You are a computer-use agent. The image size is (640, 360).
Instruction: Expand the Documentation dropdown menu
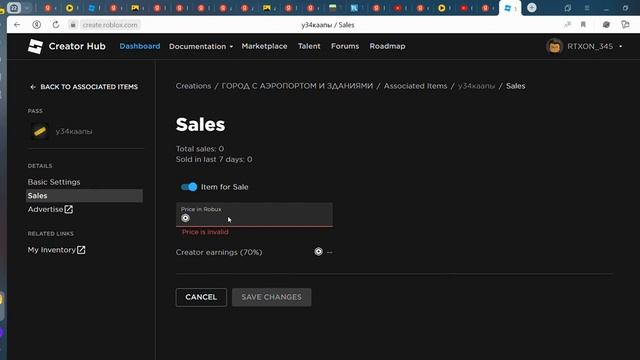201,47
